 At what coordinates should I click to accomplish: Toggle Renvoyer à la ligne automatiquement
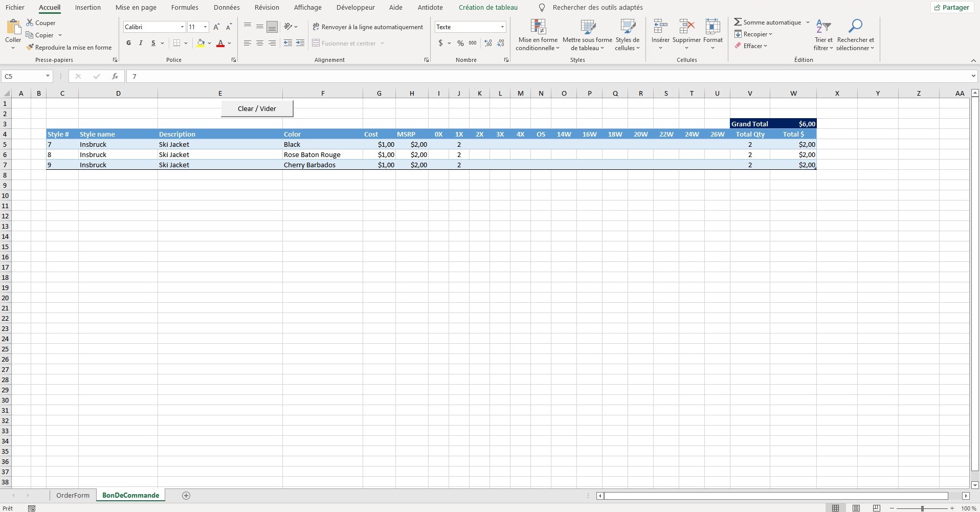coord(368,27)
